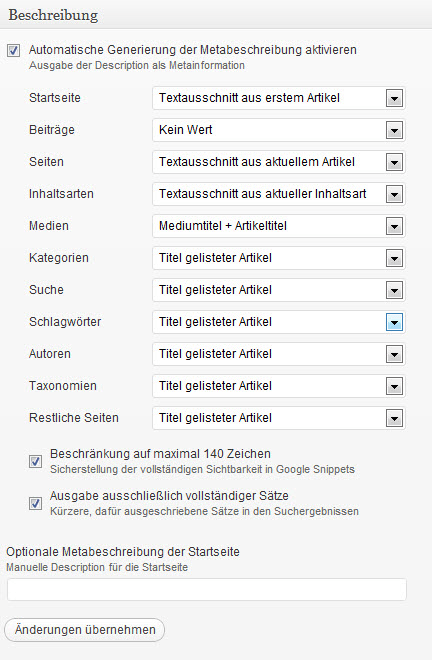Select the Mediumtitel + Artikeltitel combo box
The height and width of the screenshot is (660, 432).
coord(279,226)
